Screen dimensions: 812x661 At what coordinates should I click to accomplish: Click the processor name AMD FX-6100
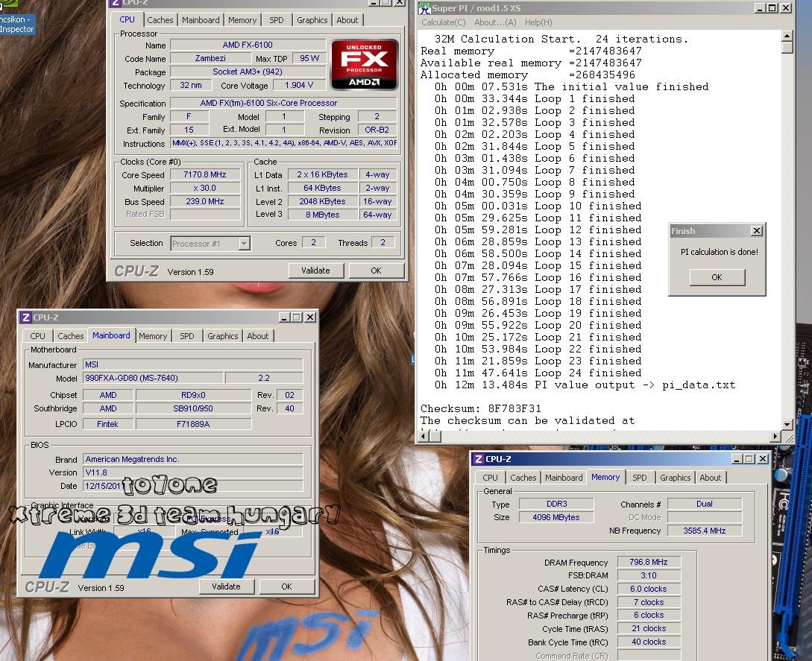point(248,45)
